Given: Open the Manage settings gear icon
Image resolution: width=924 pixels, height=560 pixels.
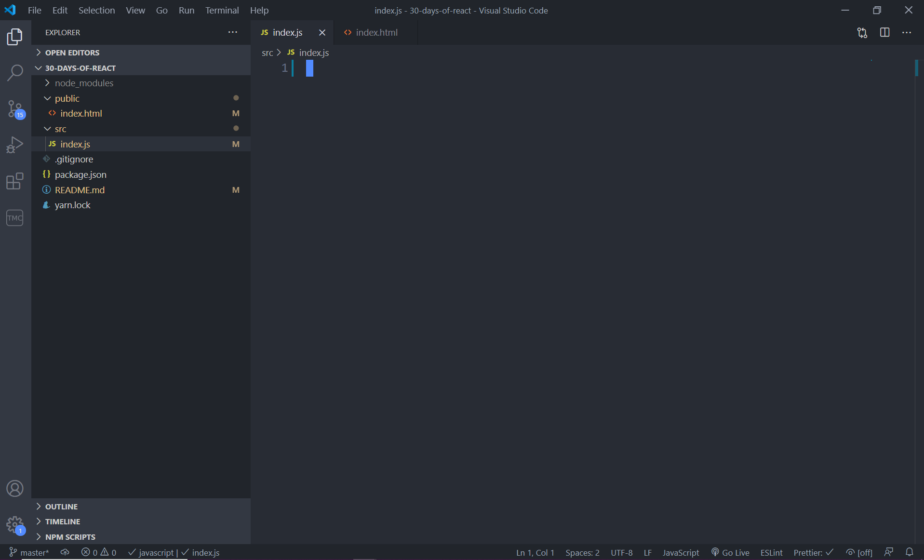Looking at the screenshot, I should (x=14, y=525).
